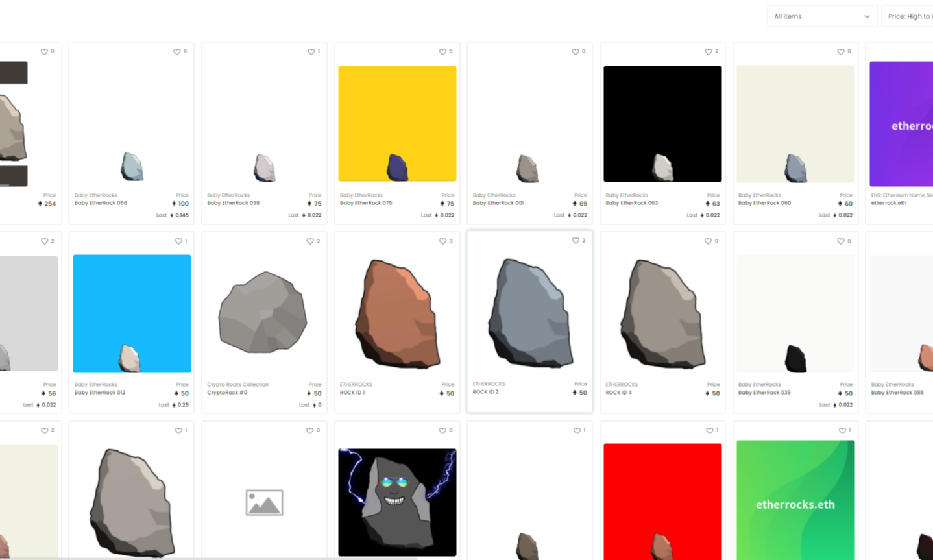Favorite the sunglasses rock with lightning card

442,431
